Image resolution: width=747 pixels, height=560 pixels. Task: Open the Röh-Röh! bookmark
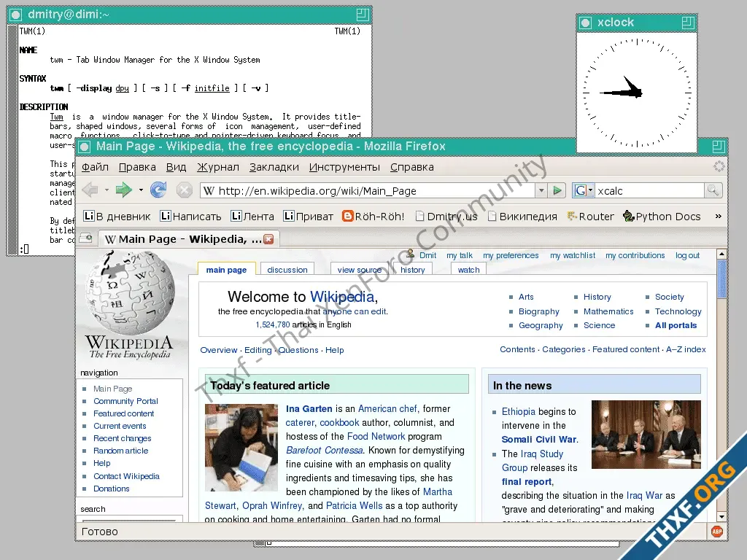click(373, 217)
